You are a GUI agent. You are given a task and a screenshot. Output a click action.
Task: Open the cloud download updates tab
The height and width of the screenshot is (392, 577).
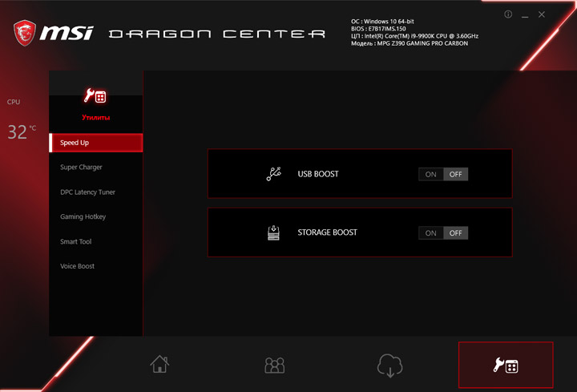coord(389,365)
